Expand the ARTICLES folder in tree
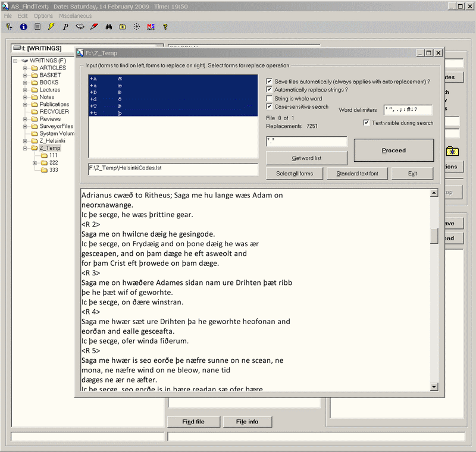This screenshot has height=452, width=476. [x=26, y=68]
